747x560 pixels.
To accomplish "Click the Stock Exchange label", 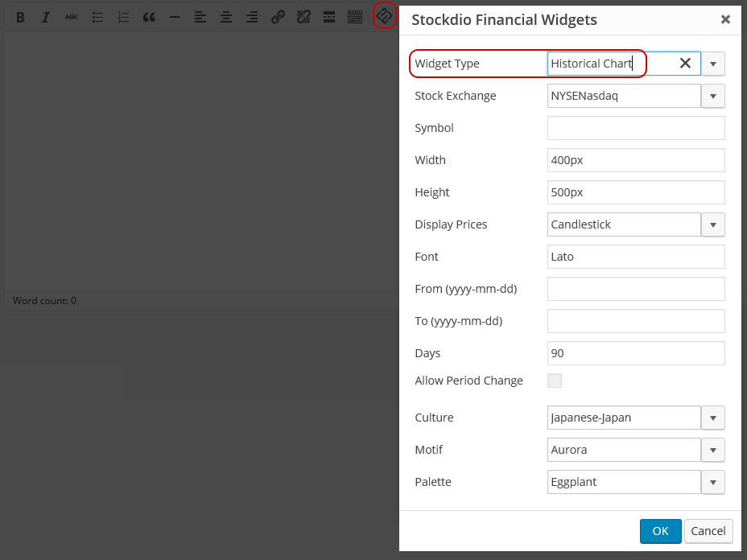I will [x=456, y=96].
